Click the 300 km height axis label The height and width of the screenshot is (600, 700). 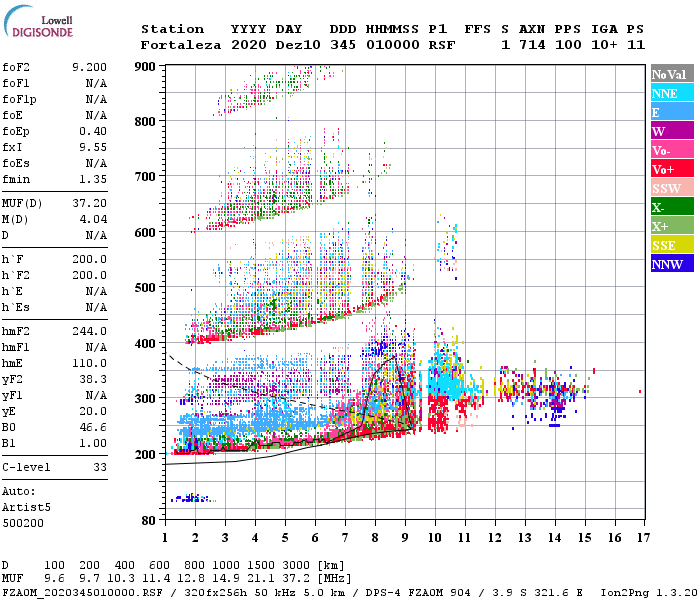[x=145, y=398]
